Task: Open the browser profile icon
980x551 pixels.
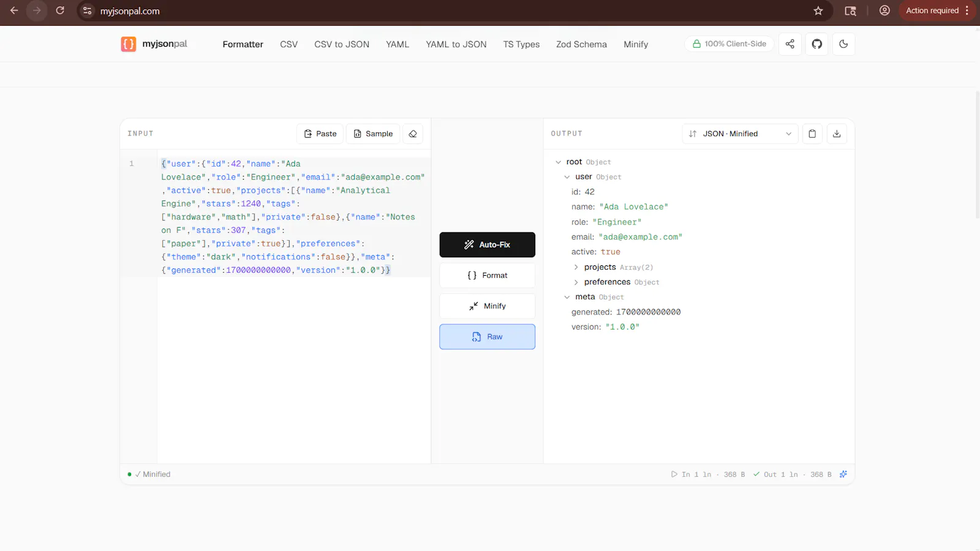Action: click(884, 10)
